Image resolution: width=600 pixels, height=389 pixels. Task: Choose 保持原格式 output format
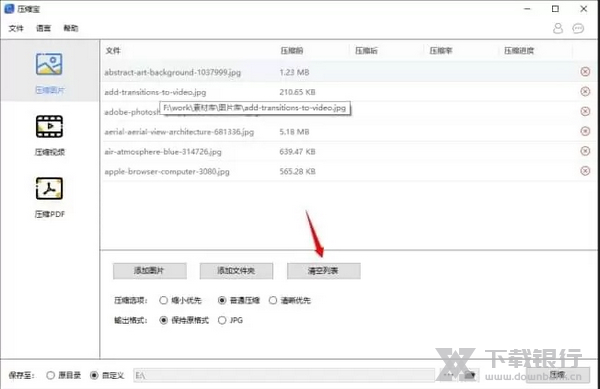point(184,320)
